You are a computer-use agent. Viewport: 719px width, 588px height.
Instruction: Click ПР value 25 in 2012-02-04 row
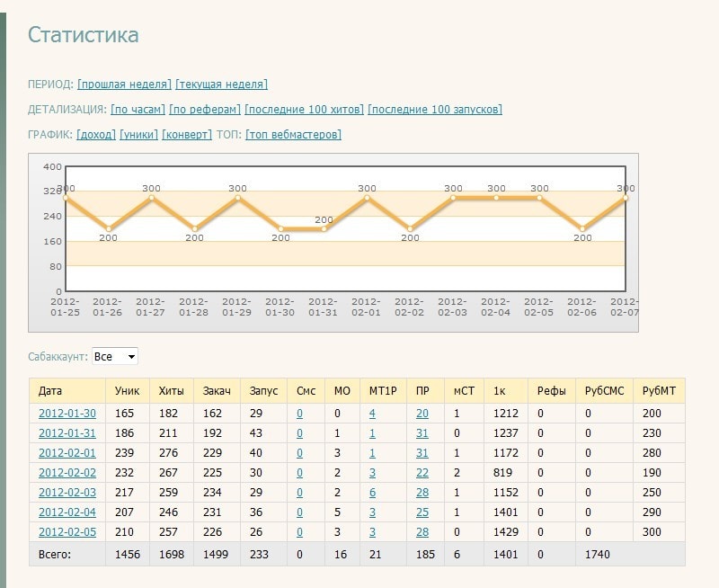(x=422, y=512)
